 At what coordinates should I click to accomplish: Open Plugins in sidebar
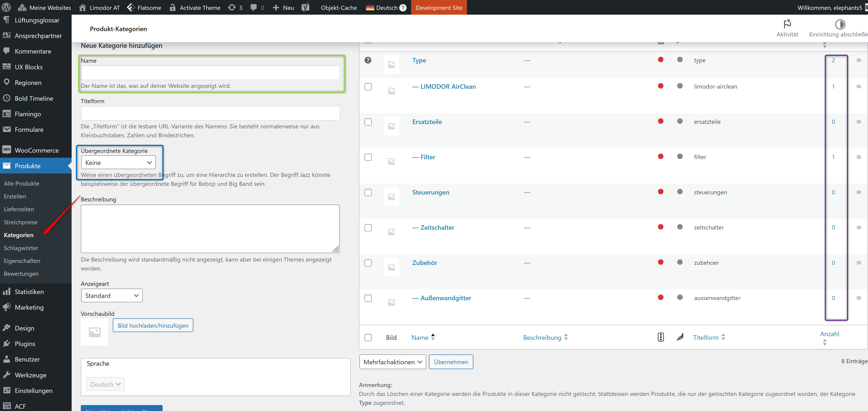pos(25,343)
